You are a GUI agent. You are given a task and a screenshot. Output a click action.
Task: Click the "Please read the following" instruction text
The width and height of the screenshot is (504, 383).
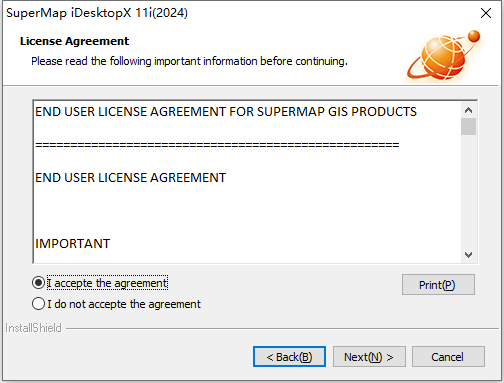tap(189, 61)
